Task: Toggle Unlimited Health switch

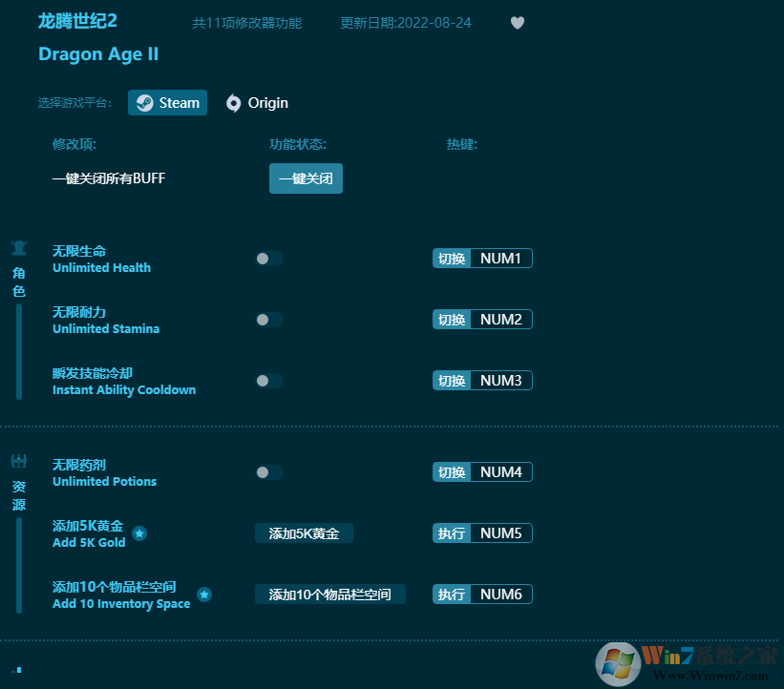Action: 269,259
